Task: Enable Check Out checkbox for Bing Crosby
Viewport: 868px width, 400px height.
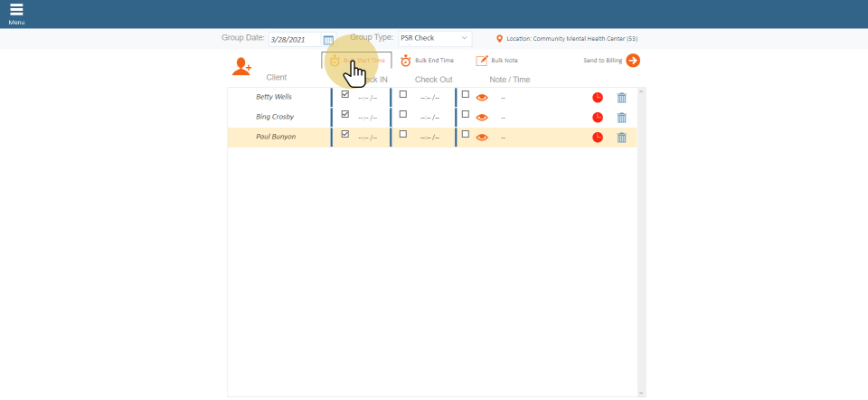Action: 403,114
